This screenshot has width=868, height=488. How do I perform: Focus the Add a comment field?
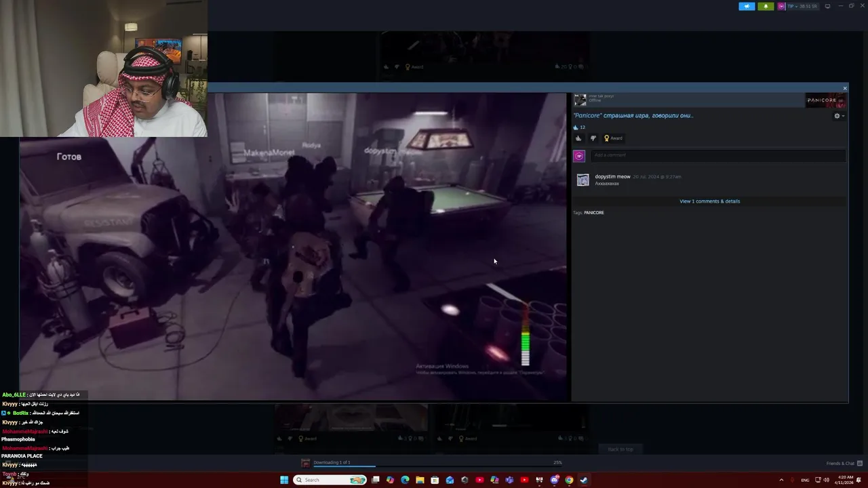(718, 156)
